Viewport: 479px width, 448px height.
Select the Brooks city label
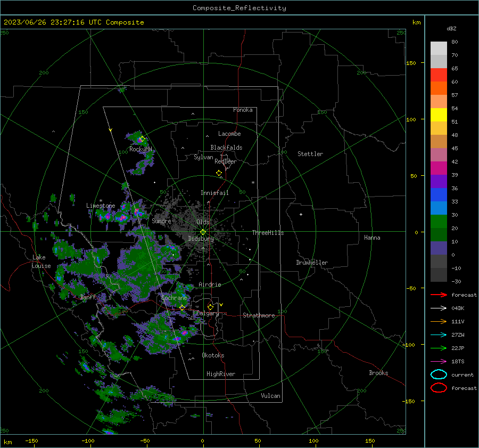tap(378, 373)
